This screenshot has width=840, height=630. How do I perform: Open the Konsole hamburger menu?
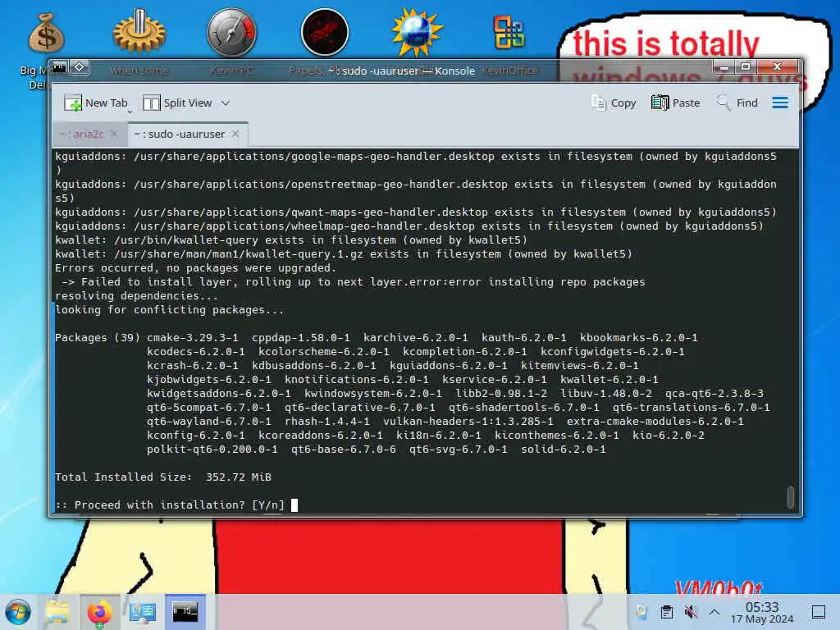pos(780,103)
